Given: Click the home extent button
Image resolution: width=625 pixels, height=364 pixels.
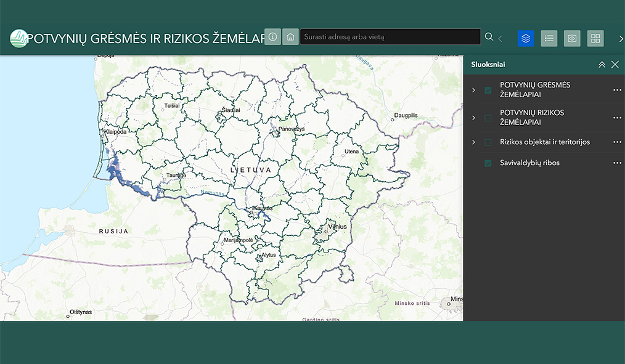Looking at the screenshot, I should [290, 37].
